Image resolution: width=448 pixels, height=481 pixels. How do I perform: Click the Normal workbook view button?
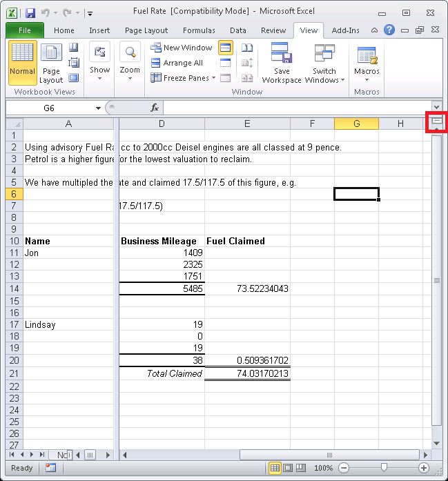[23, 62]
